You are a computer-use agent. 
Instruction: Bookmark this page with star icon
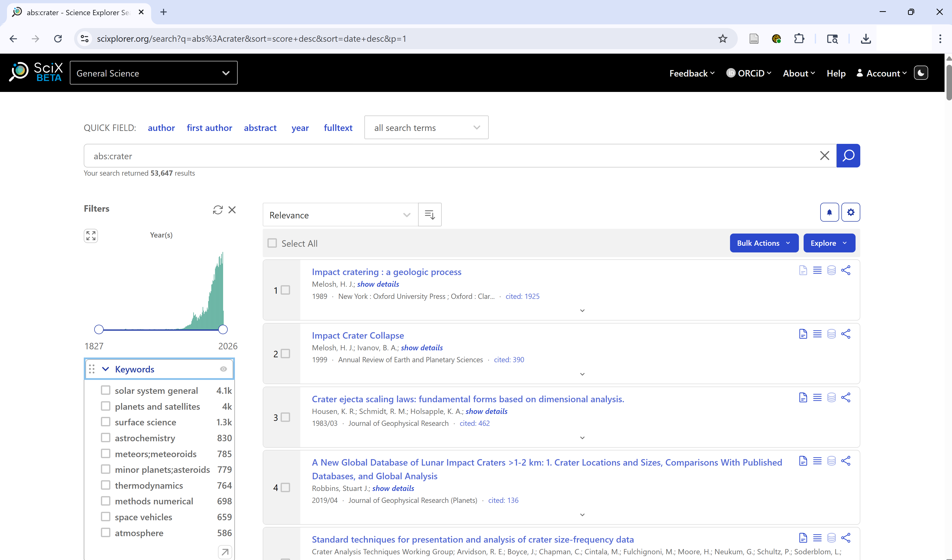coord(722,39)
